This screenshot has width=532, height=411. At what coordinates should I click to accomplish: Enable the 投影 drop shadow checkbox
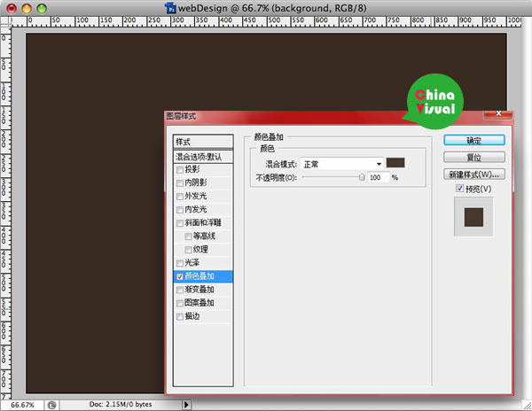180,169
